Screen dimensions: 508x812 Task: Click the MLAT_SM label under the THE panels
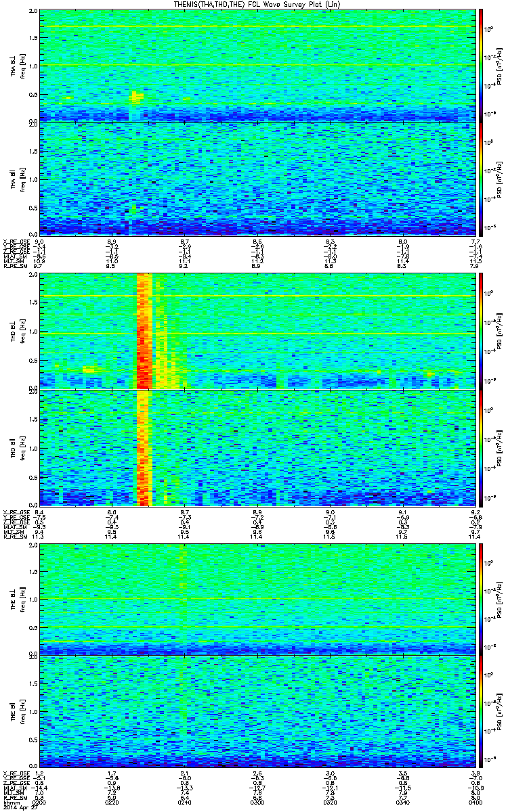point(16,789)
